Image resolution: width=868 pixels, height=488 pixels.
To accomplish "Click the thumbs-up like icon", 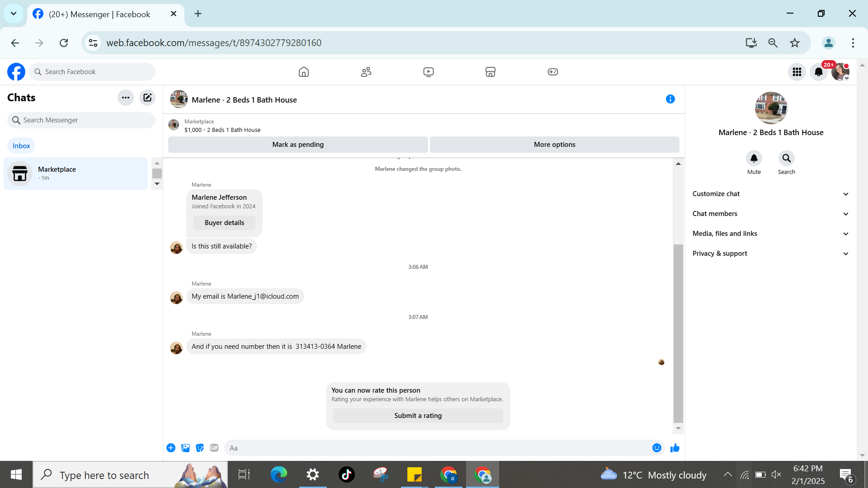I will (x=675, y=448).
